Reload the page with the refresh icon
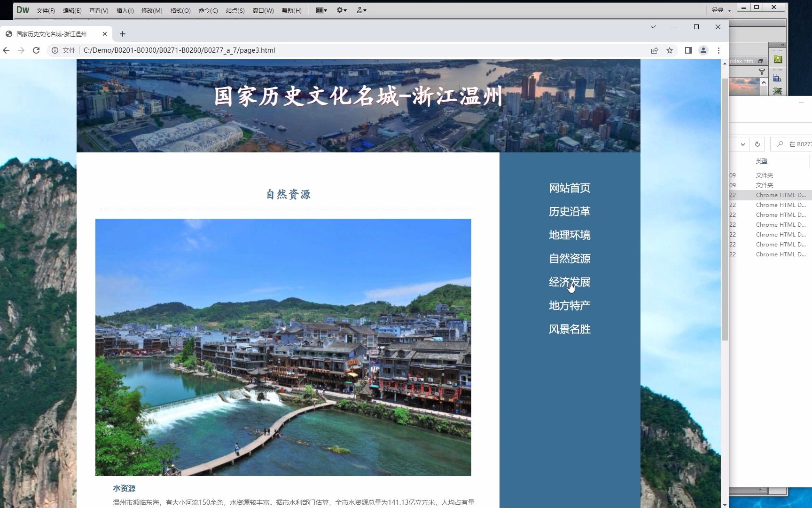This screenshot has width=812, height=508. [x=36, y=50]
